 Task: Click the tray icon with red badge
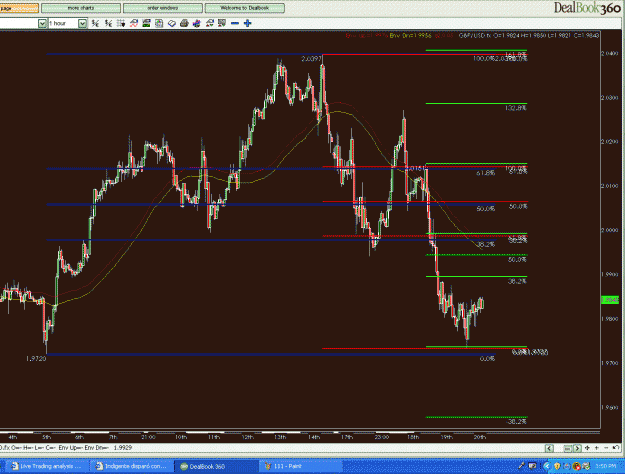click(576, 466)
